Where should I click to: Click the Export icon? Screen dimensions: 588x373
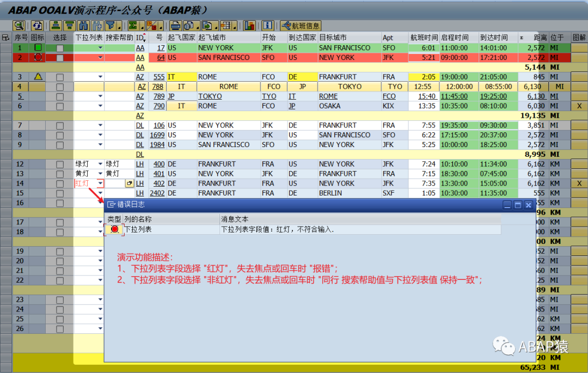click(207, 26)
